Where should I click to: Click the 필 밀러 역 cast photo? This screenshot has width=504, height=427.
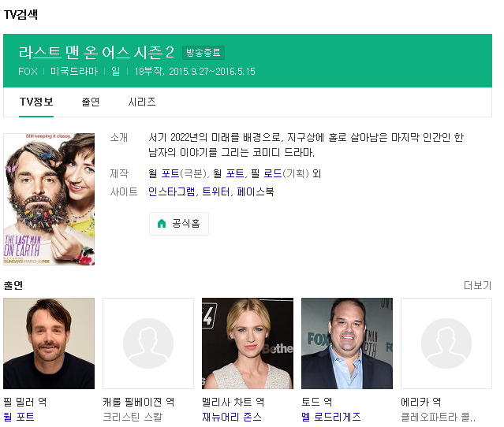click(49, 343)
